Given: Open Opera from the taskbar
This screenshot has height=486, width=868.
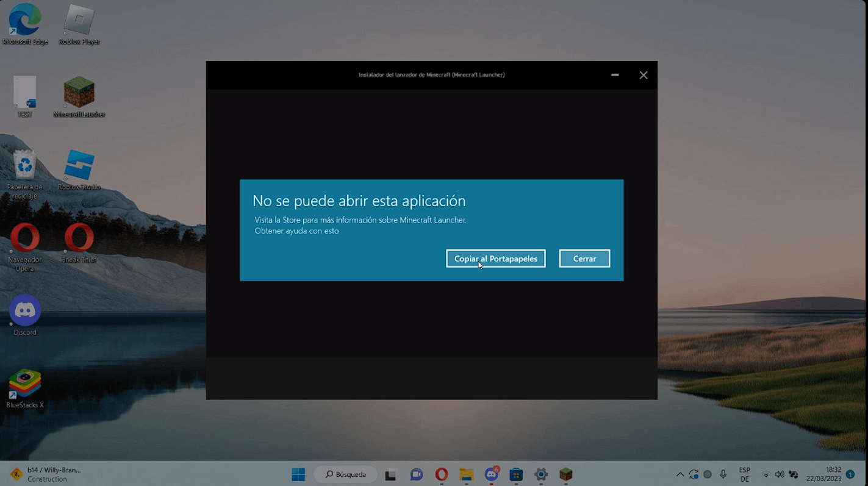Looking at the screenshot, I should coord(442,474).
